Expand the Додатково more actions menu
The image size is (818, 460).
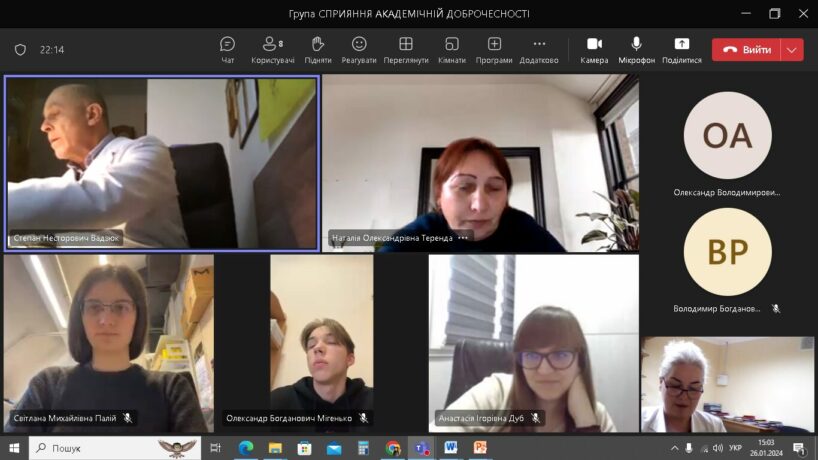pos(539,49)
